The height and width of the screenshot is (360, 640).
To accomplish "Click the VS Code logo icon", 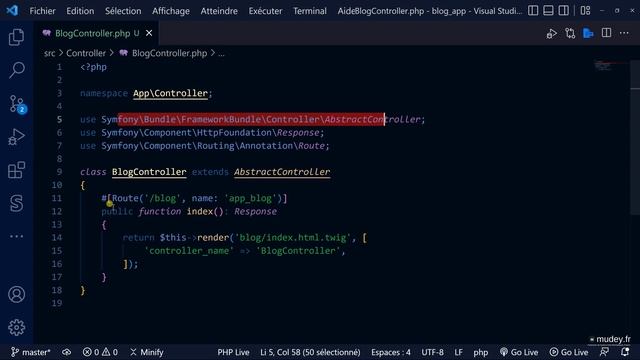I will click(x=12, y=10).
